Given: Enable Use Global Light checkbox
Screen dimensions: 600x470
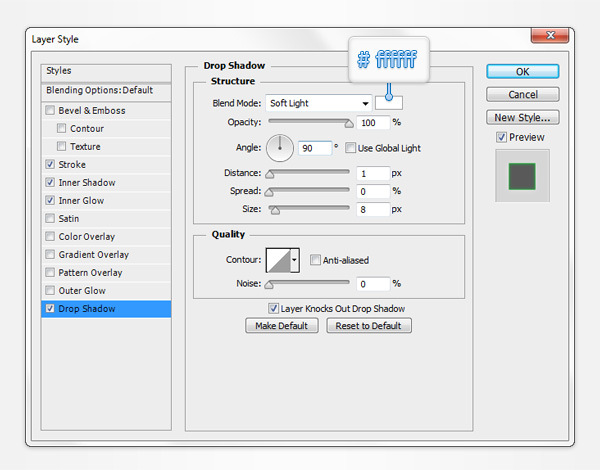Looking at the screenshot, I should tap(351, 148).
